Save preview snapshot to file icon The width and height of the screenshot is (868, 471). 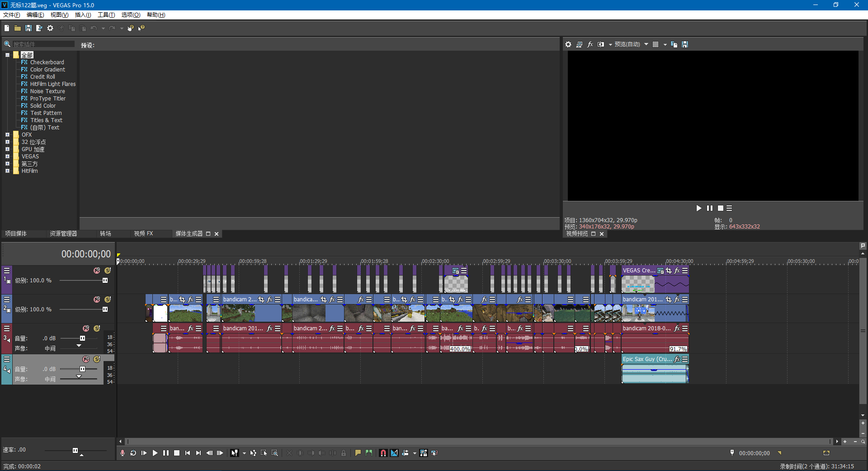pyautogui.click(x=685, y=44)
